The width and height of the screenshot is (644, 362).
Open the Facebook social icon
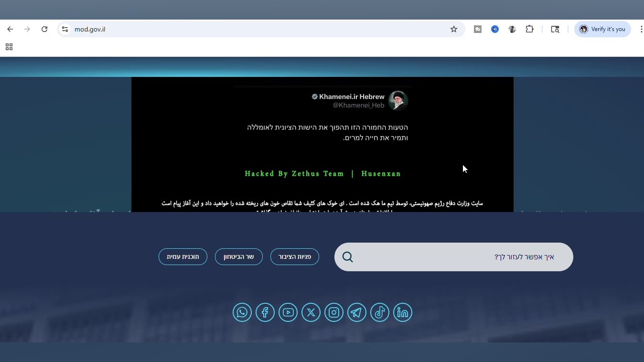[265, 312]
